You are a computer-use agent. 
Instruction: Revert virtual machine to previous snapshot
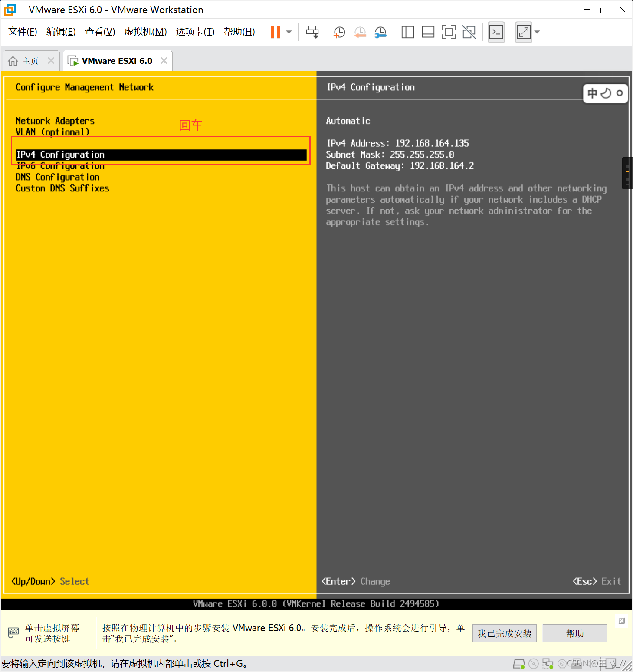tap(360, 32)
